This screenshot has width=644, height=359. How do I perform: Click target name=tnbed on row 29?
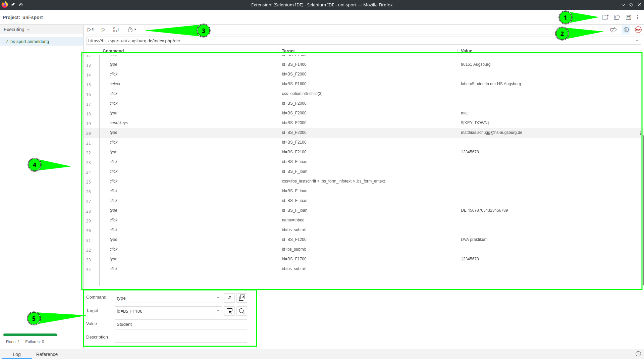293,220
